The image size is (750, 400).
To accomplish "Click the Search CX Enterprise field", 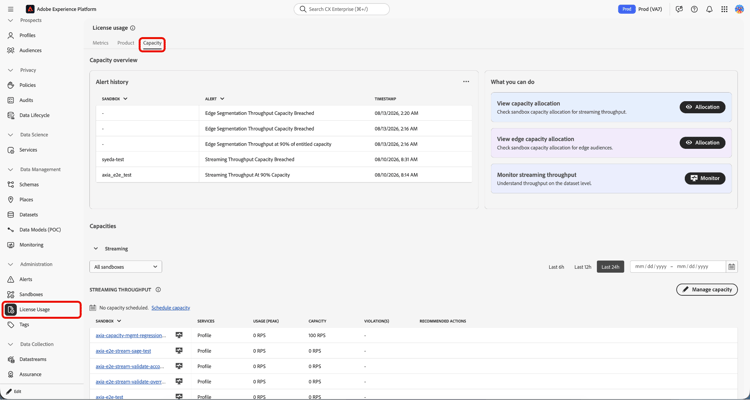I will click(342, 9).
